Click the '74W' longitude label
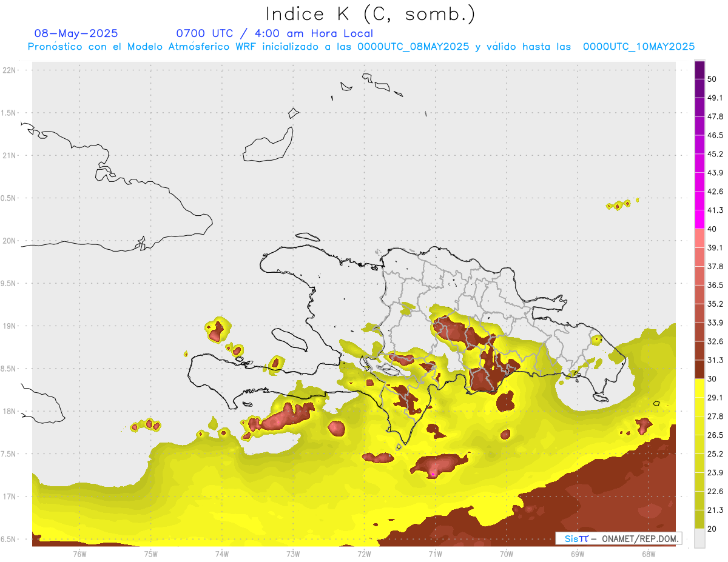Viewport: 728px width, 562px height. pyautogui.click(x=221, y=554)
